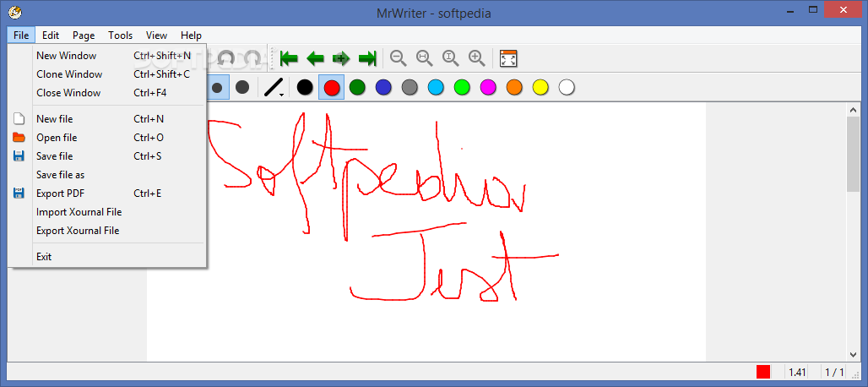Jump to the first page arrow
This screenshot has width=868, height=387.
289,57
